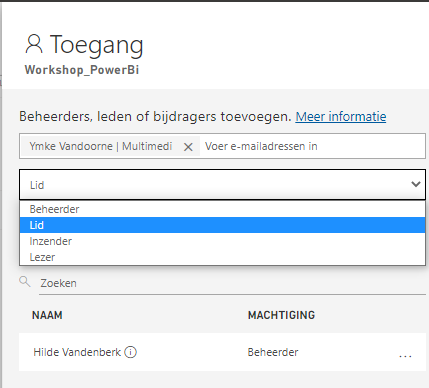Viewport: 429px width, 388px height.
Task: Click the Workshop_PowerBi workspace name
Action: pos(82,70)
